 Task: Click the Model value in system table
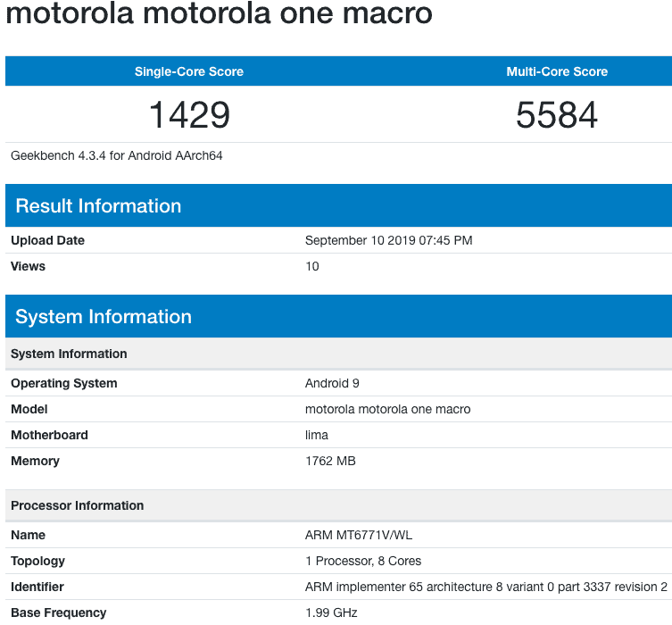point(387,409)
